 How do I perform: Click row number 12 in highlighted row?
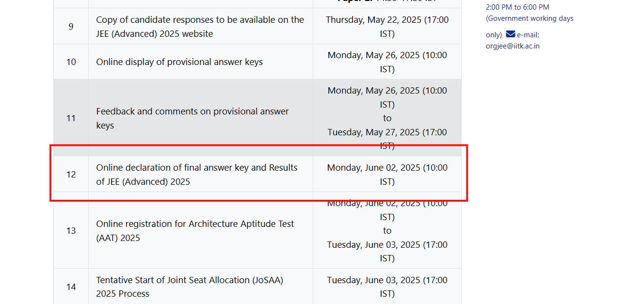point(71,174)
